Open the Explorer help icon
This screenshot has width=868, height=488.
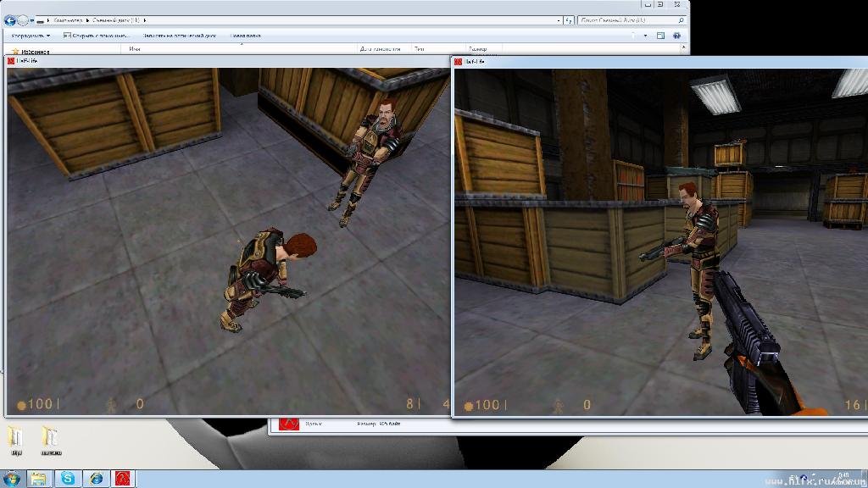676,36
